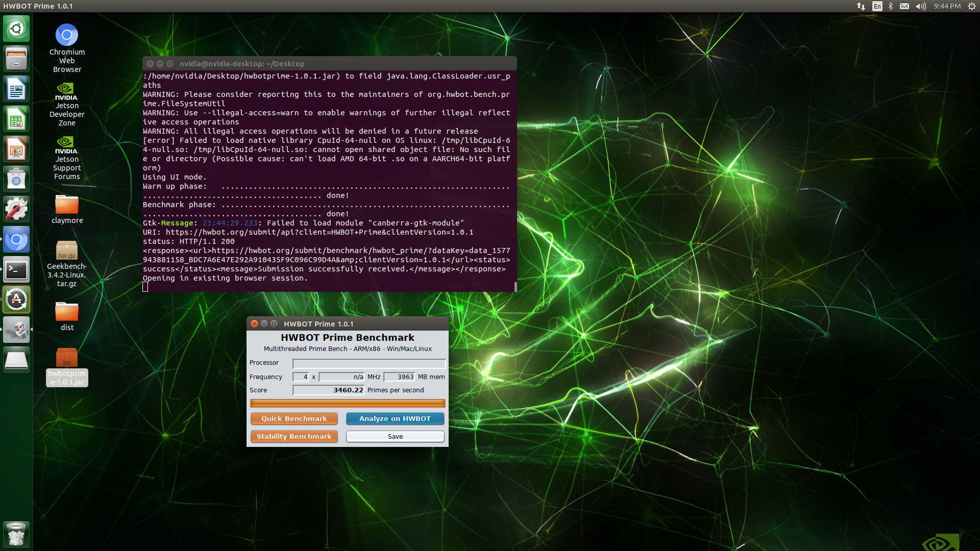
Task: Close the nvidia-desktop terminal window
Action: (150, 63)
